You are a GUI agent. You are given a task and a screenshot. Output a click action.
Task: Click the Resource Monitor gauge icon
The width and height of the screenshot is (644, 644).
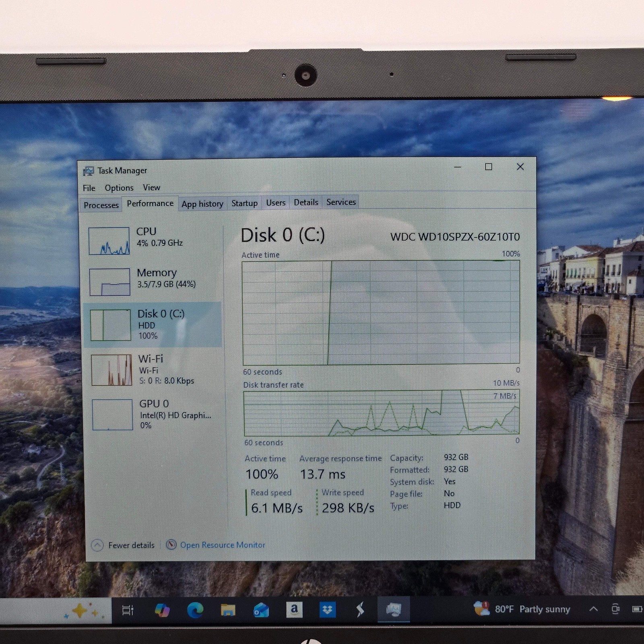[171, 545]
